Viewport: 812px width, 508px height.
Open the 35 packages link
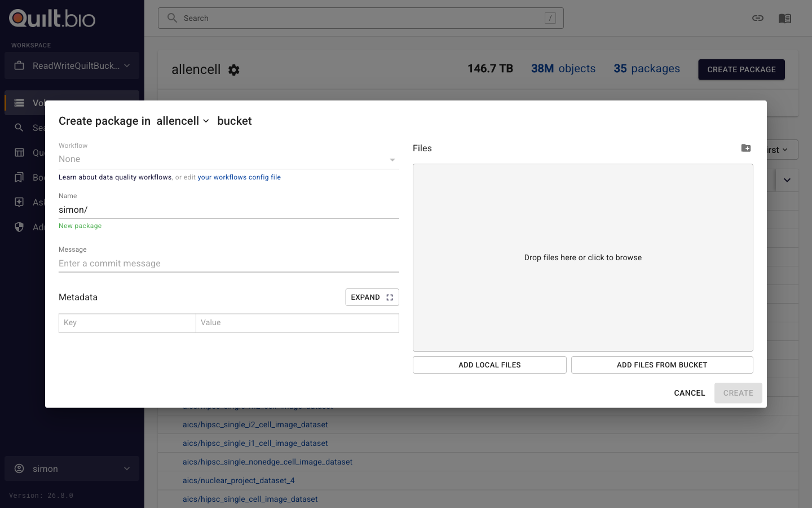point(647,68)
